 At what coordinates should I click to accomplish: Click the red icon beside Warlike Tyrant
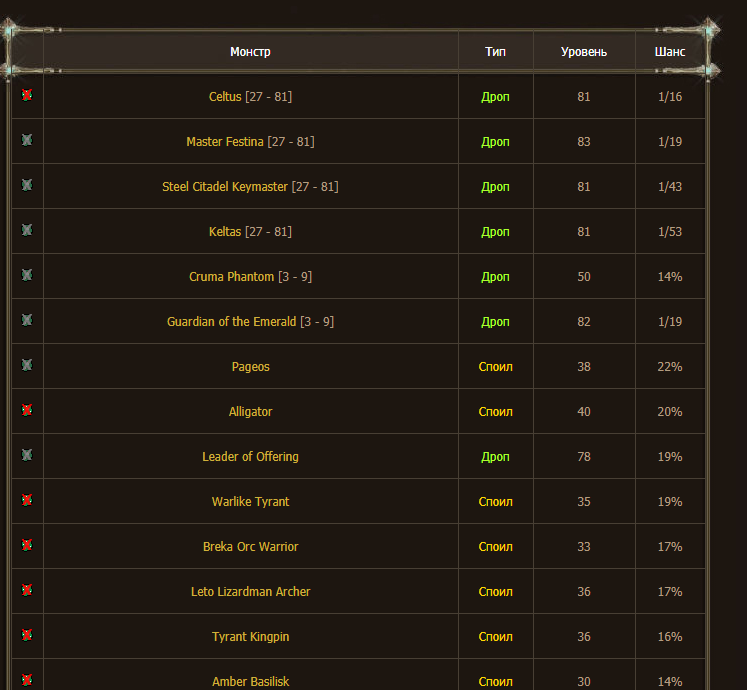tap(27, 501)
